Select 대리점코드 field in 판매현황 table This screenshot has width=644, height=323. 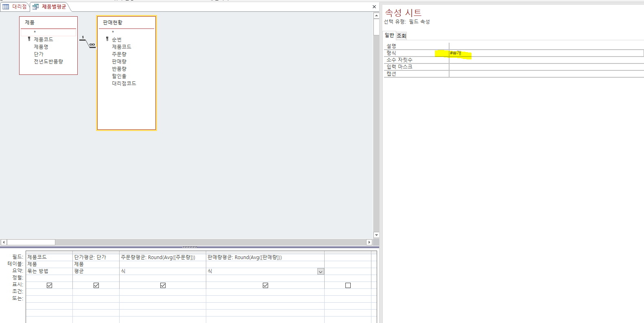(124, 83)
